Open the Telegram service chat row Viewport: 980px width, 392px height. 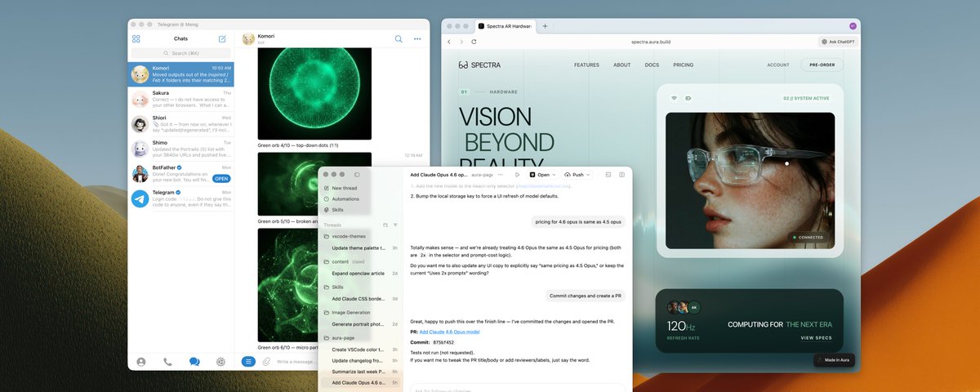[x=181, y=198]
